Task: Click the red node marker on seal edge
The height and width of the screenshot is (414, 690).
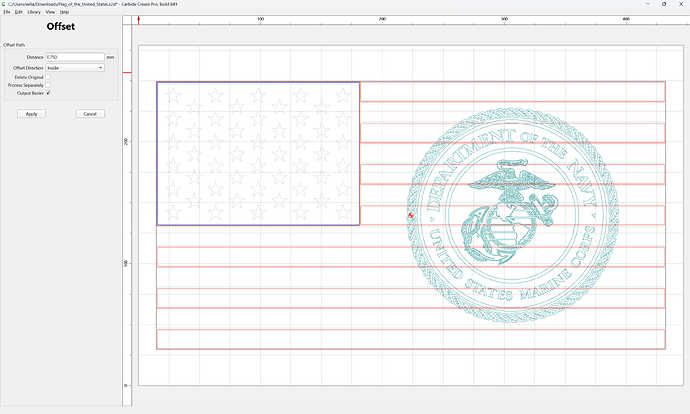Action: [411, 215]
